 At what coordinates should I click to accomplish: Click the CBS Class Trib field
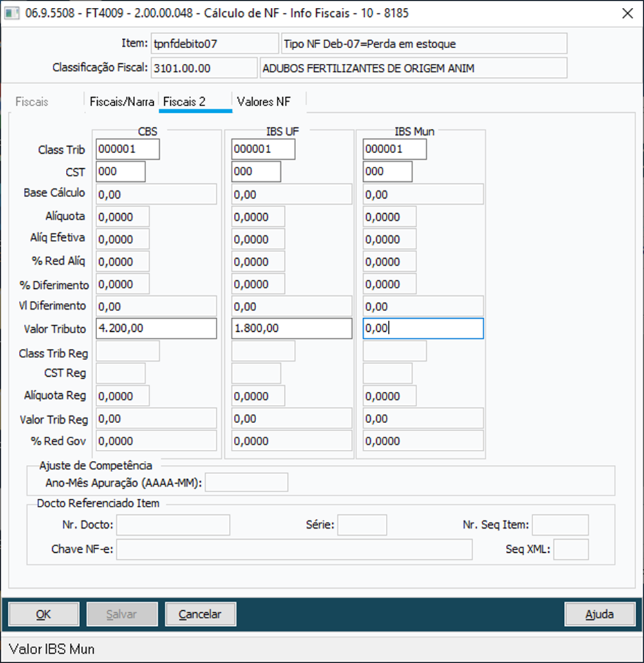128,149
